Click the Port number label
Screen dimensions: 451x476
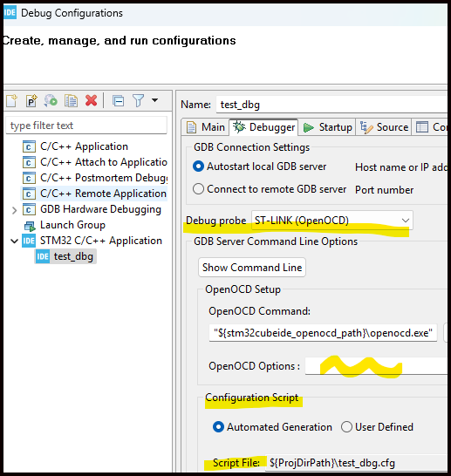click(x=384, y=190)
